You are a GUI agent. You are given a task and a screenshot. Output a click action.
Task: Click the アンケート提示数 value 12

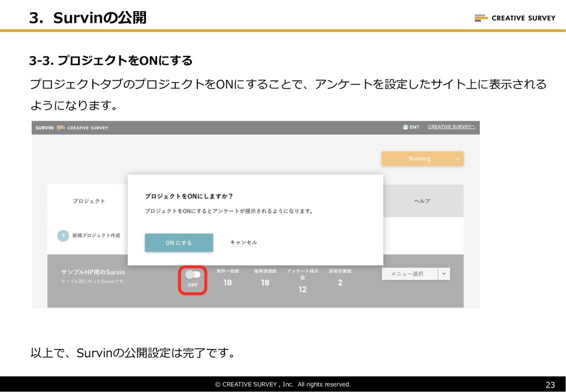[x=302, y=290]
